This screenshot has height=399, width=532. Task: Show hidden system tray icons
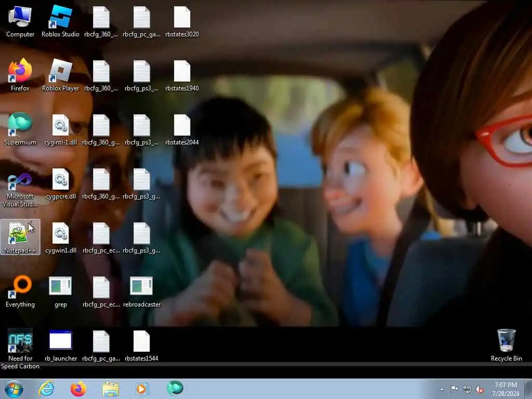point(442,389)
